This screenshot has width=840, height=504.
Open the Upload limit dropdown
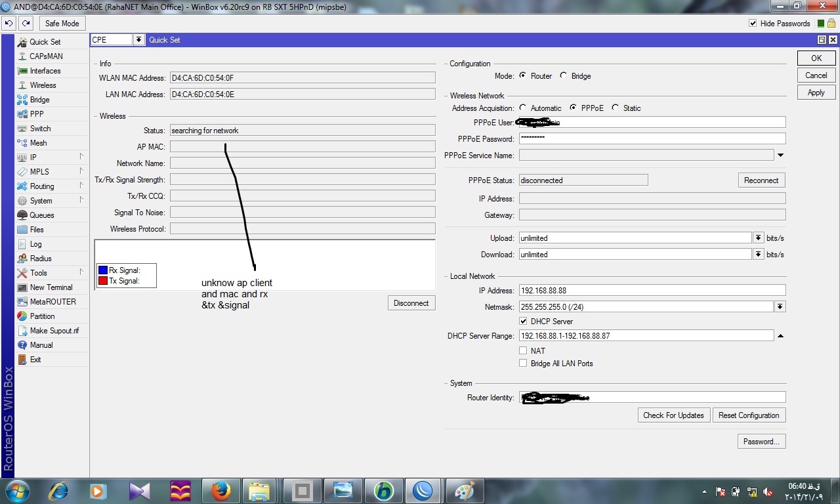click(759, 238)
